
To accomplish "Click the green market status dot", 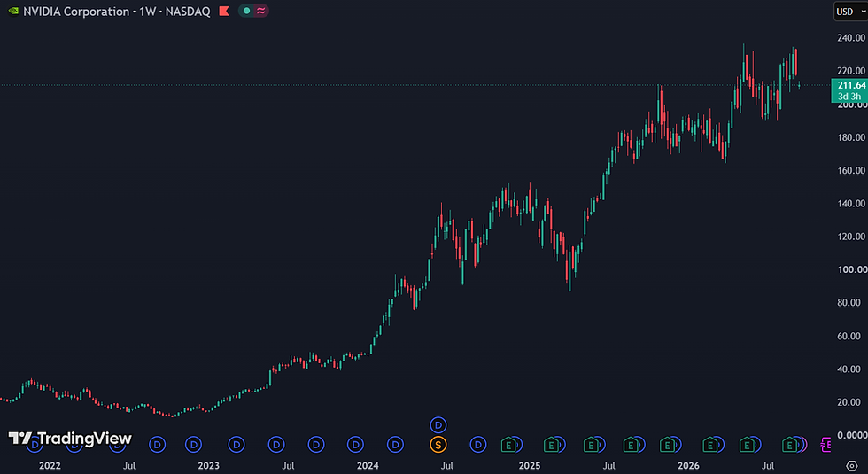I will [246, 11].
